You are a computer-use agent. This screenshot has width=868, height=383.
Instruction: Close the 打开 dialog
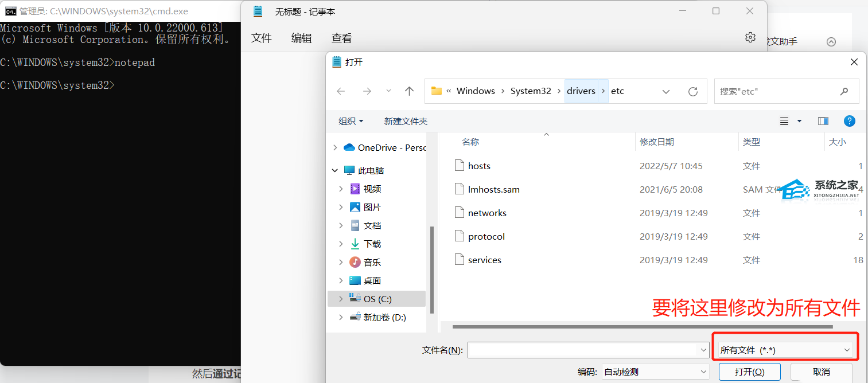(854, 62)
